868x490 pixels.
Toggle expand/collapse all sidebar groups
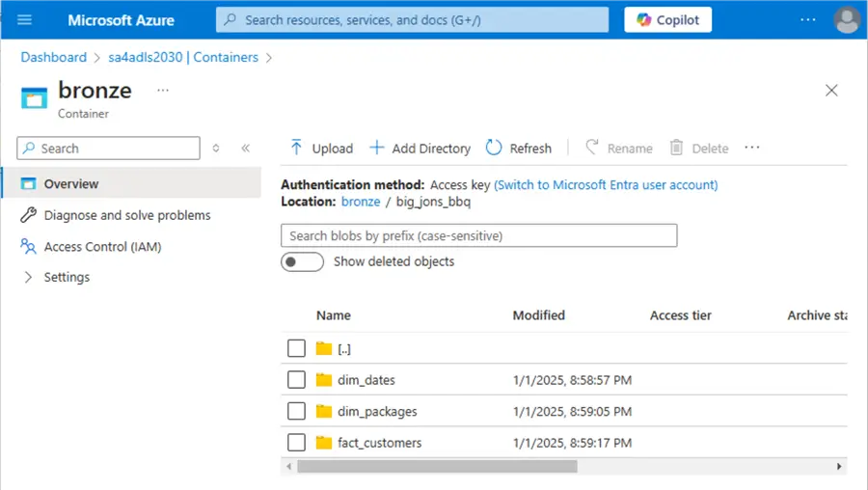pos(216,148)
